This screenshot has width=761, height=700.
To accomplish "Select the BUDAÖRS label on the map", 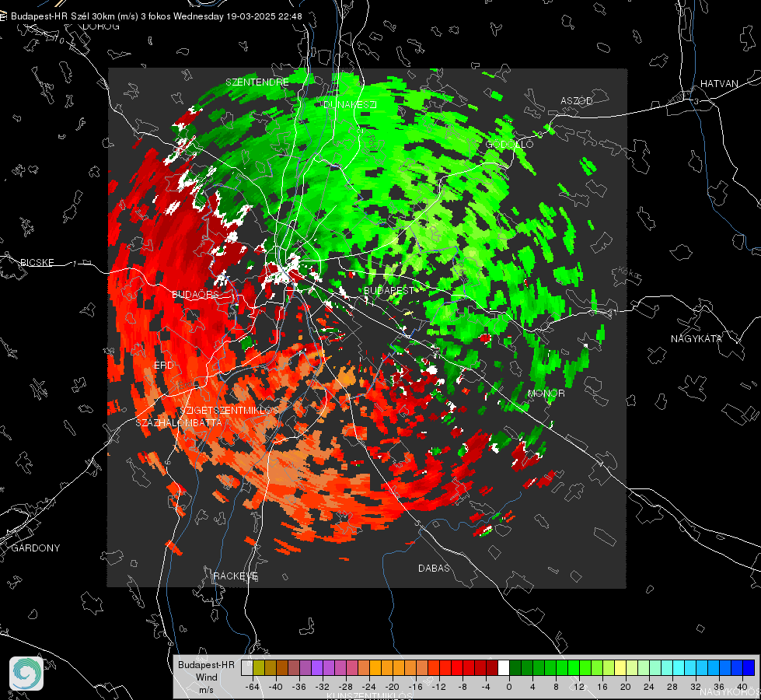I will [x=196, y=294].
